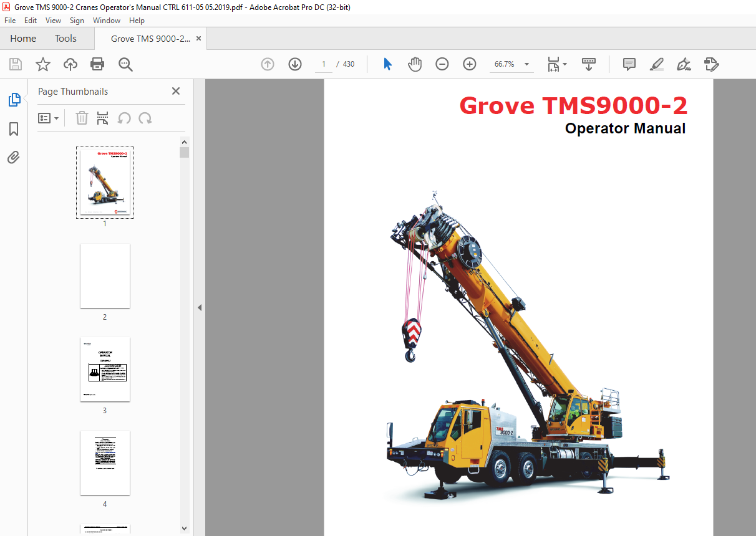Toggle scrolling mode with the keyboard-style icon
The width and height of the screenshot is (756, 536).
click(x=589, y=64)
